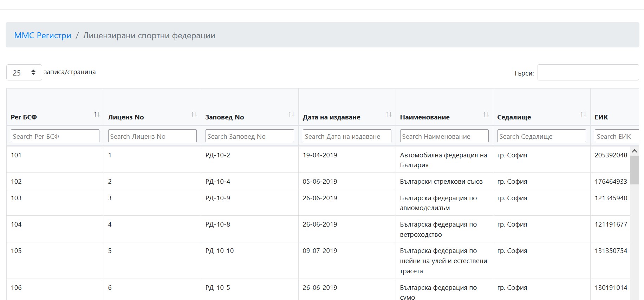This screenshot has height=300, width=644.
Task: Click Search Наименование filter field
Action: (x=444, y=136)
